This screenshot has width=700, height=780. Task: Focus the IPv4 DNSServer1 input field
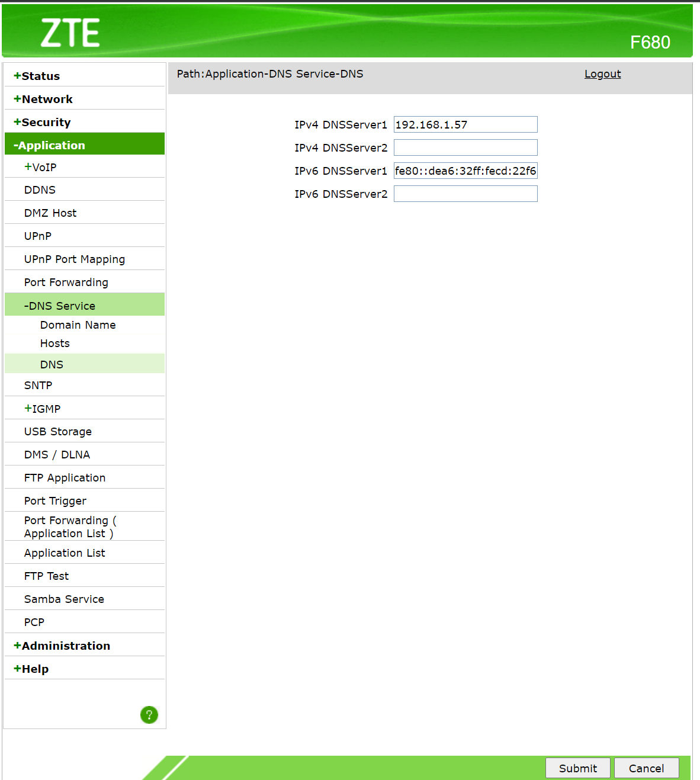(x=465, y=124)
